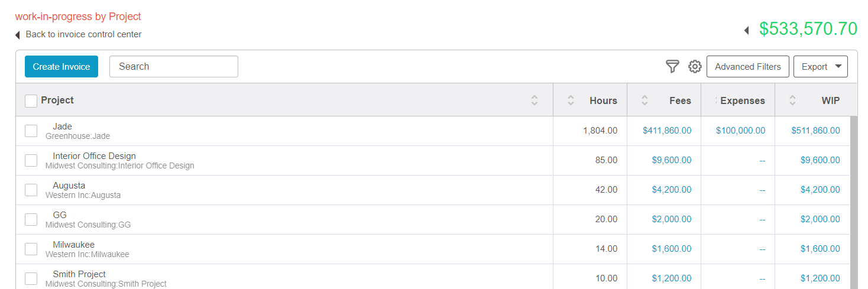Sort by the Hours column arrows
This screenshot has height=289, width=868.
(571, 100)
